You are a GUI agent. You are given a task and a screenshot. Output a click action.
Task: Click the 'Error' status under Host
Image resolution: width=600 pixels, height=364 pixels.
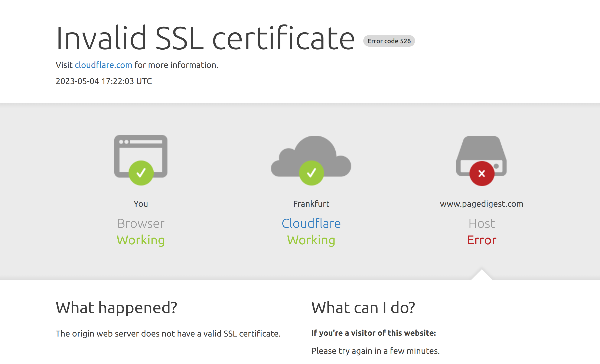(x=481, y=240)
